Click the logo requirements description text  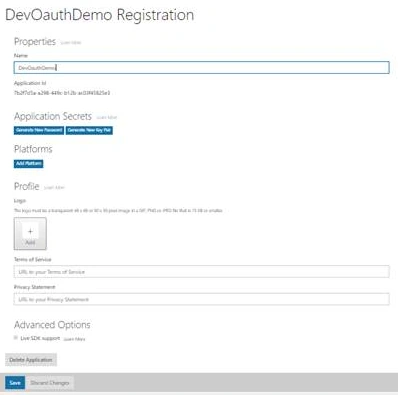click(x=118, y=211)
